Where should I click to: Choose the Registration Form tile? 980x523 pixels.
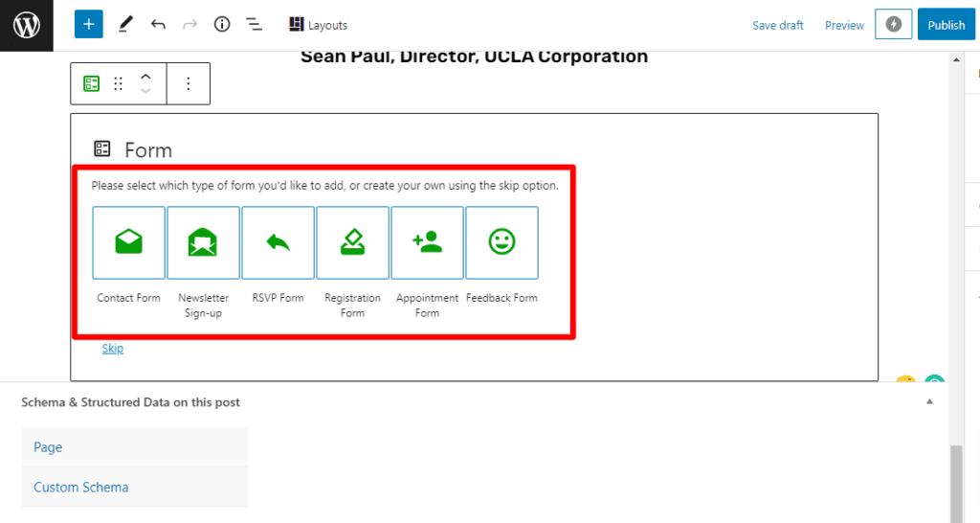(x=352, y=242)
